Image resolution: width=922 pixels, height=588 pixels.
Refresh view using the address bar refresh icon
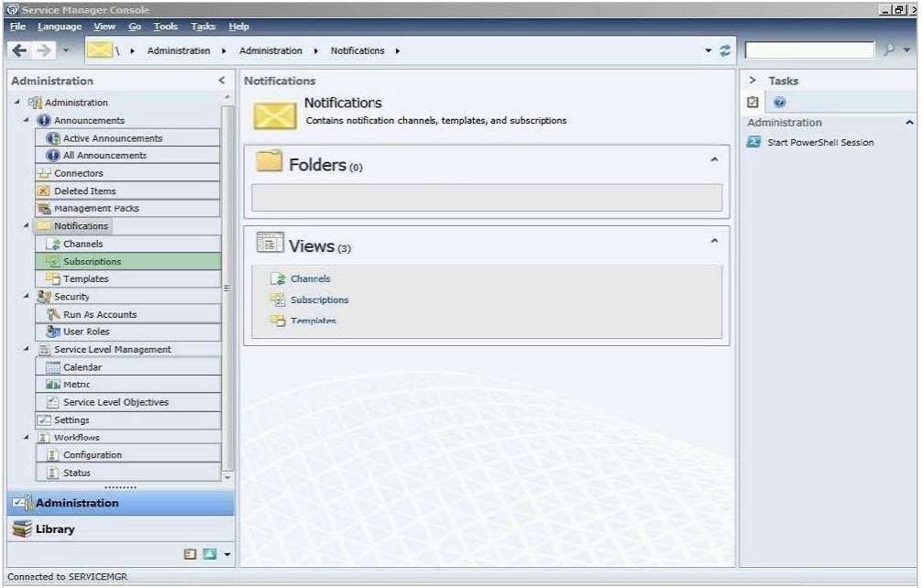tap(726, 51)
